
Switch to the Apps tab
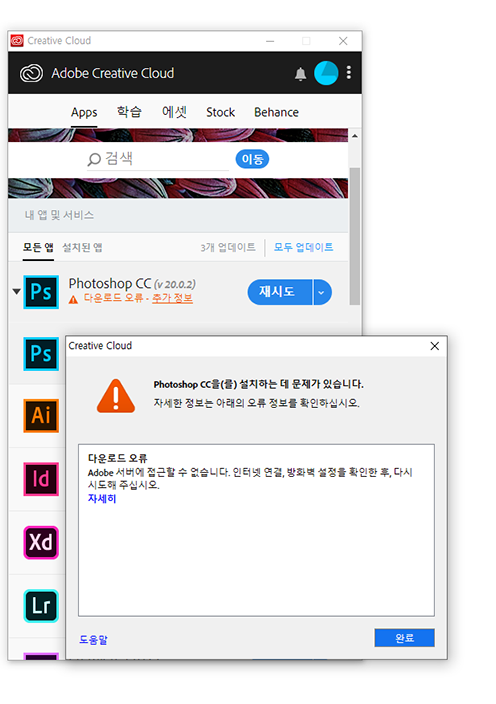click(84, 112)
